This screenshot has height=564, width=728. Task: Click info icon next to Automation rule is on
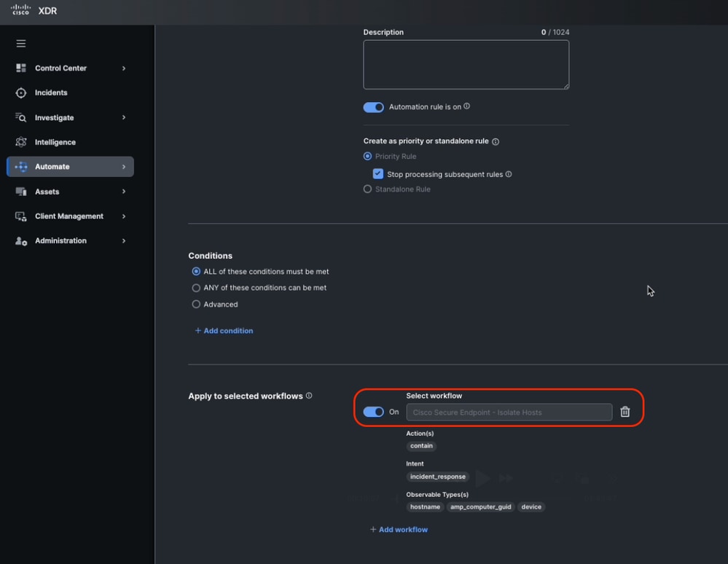(x=466, y=106)
